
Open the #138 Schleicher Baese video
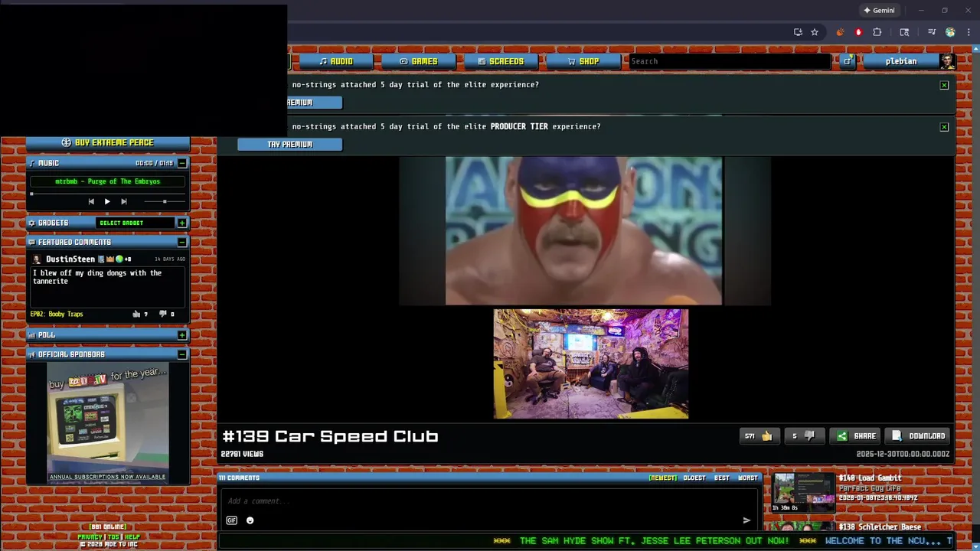[880, 527]
